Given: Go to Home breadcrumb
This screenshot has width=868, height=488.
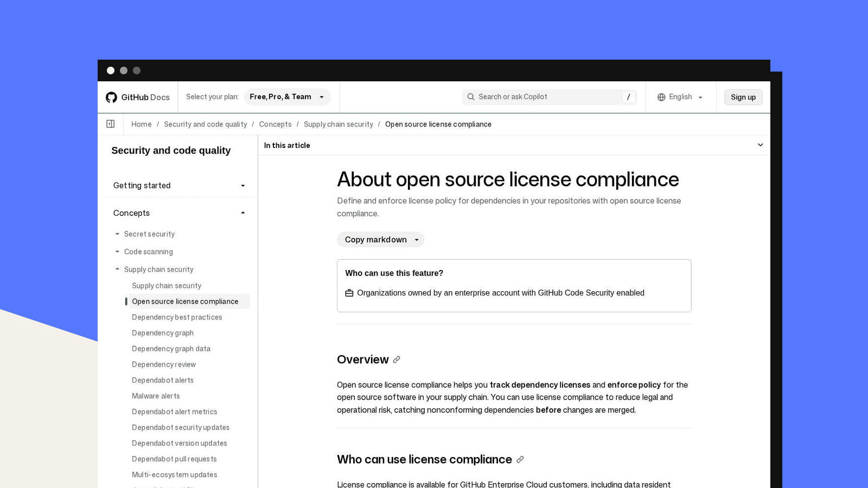Looking at the screenshot, I should coord(142,124).
